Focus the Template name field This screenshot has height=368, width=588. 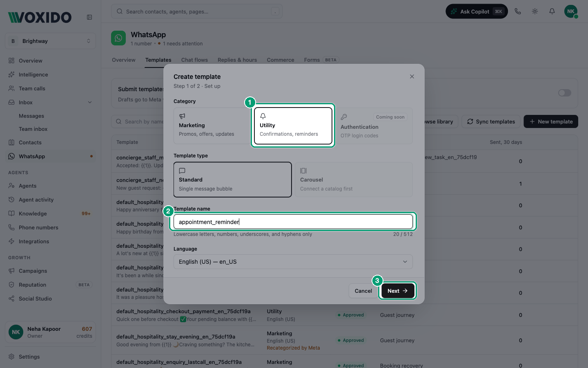coord(293,222)
